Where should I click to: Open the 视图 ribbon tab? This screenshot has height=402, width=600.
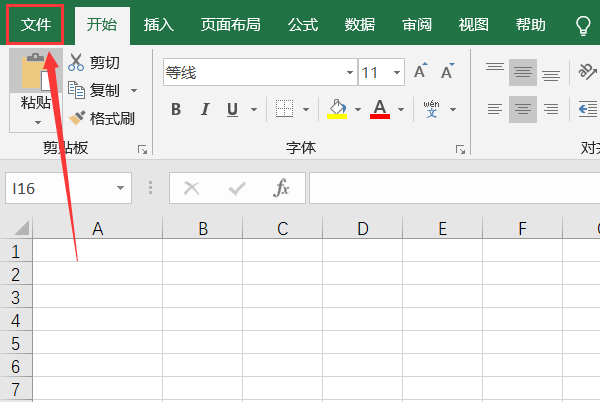474,25
